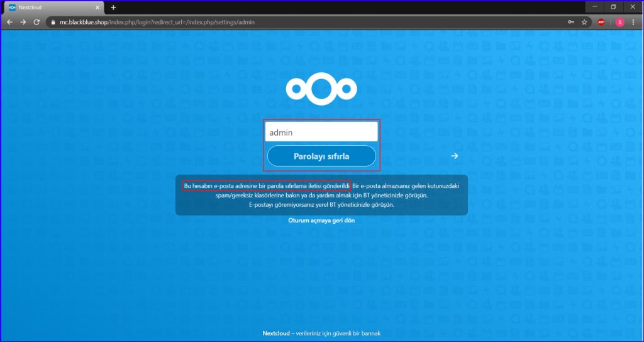Click the username field containing admin
The image size is (644, 342).
321,132
